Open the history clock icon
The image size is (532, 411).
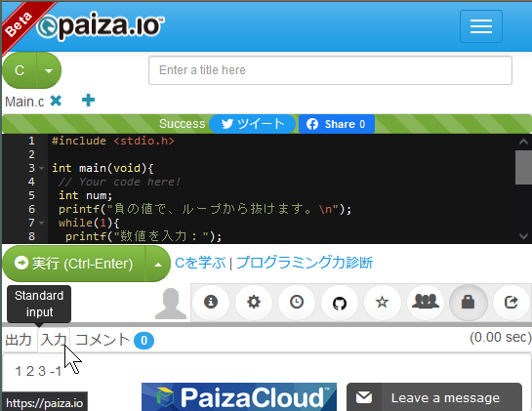pos(297,302)
